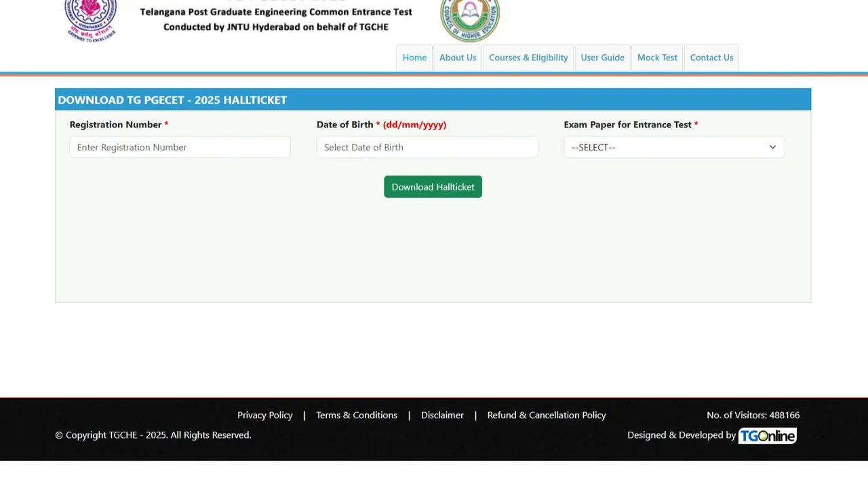868x488 pixels.
Task: Click the Select Date of Birth field
Action: coord(427,147)
